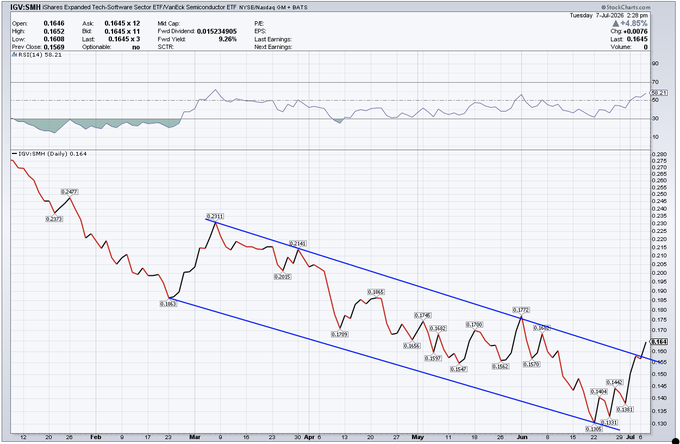Click the 0.1656 trough label

412,346
